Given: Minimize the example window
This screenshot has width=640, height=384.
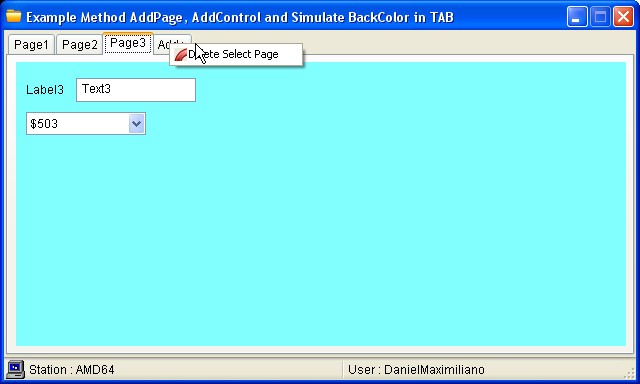Looking at the screenshot, I should (x=577, y=17).
